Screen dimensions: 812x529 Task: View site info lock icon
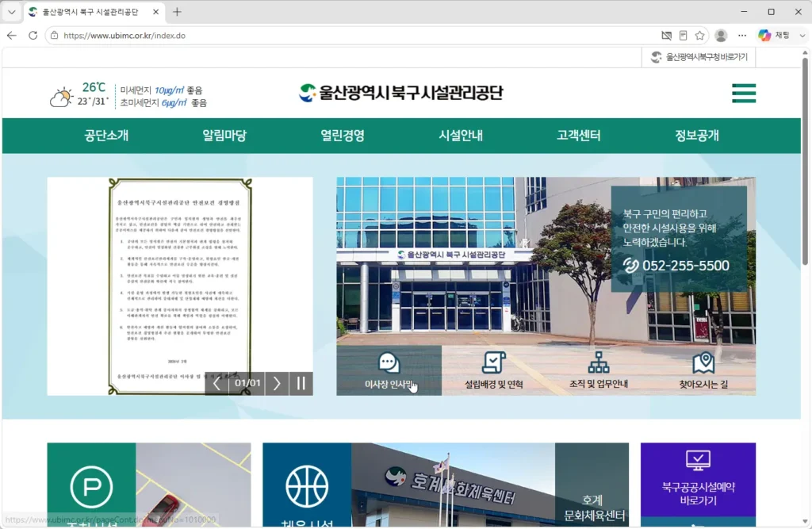point(55,35)
